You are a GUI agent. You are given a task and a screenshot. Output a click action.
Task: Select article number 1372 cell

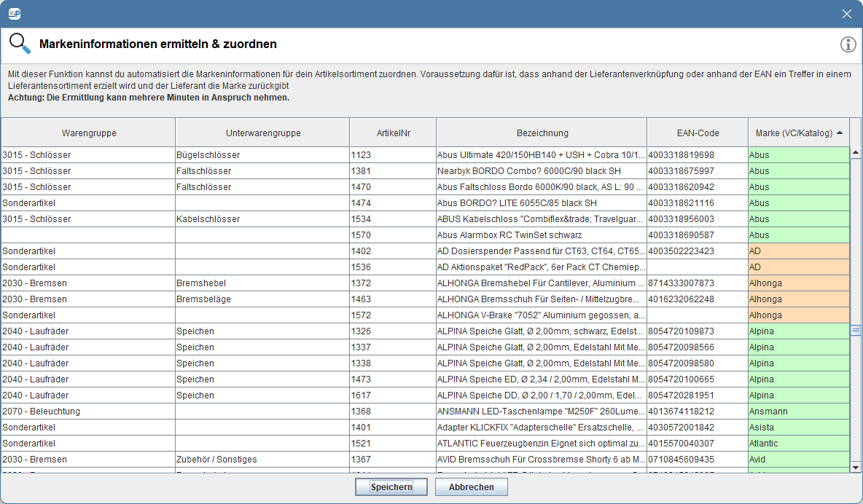tap(393, 283)
